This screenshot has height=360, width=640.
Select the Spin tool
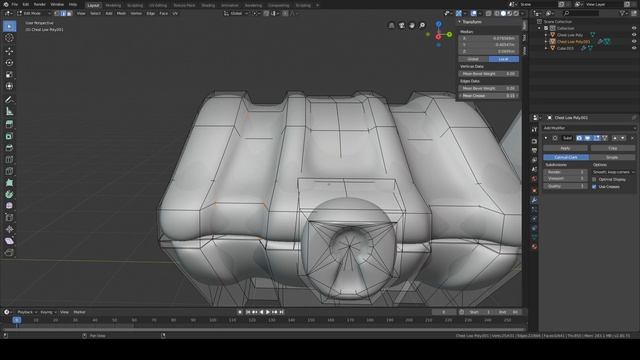click(x=9, y=195)
